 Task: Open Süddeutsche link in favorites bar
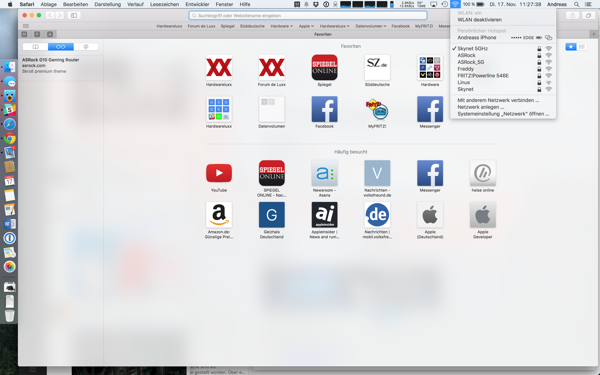(x=252, y=26)
